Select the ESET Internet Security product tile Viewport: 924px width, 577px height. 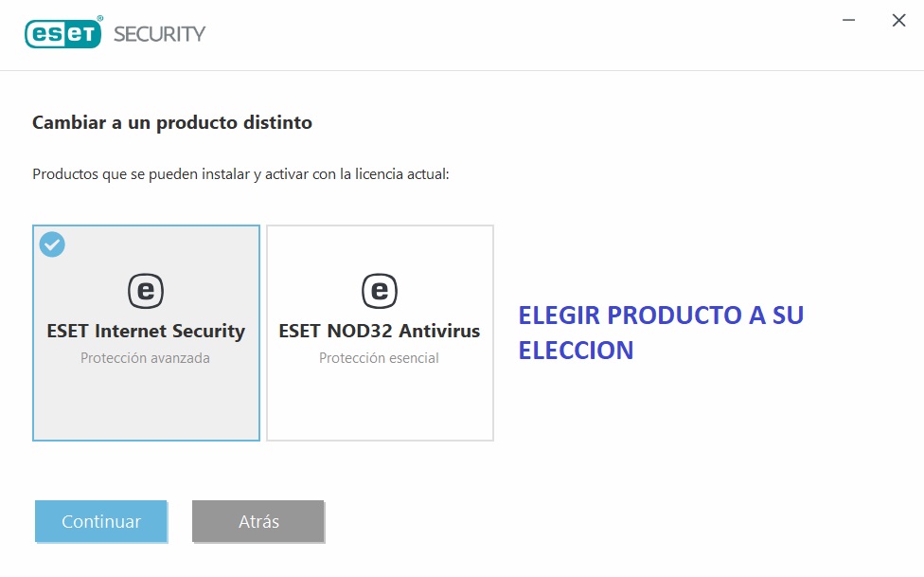pyautogui.click(x=146, y=398)
